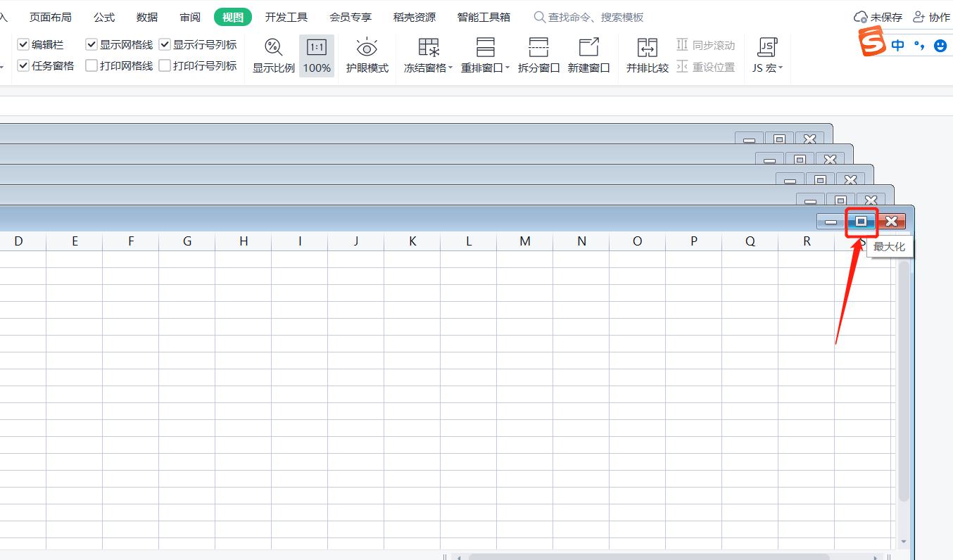Click the vertical scrollbar of the worksheet
This screenshot has height=560, width=953.
(x=903, y=380)
